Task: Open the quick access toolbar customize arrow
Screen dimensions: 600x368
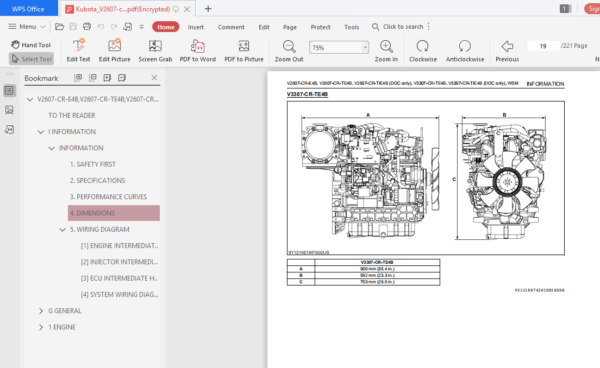Action: pyautogui.click(x=142, y=27)
